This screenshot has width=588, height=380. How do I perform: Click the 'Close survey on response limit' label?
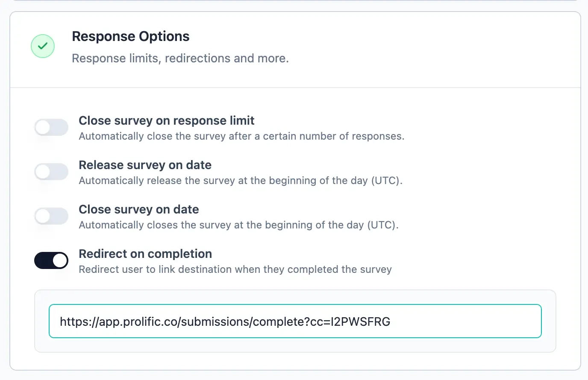click(166, 121)
